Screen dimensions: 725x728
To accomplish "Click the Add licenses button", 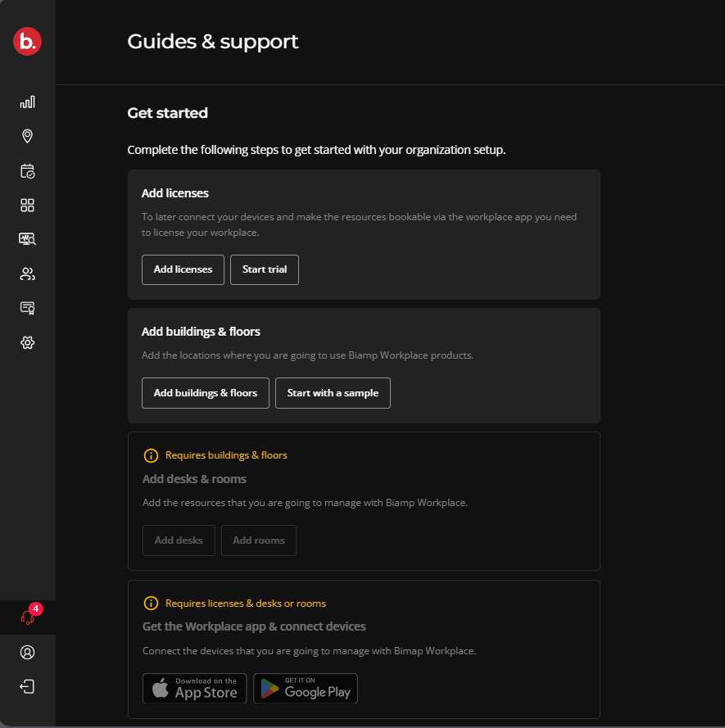I will [x=183, y=269].
